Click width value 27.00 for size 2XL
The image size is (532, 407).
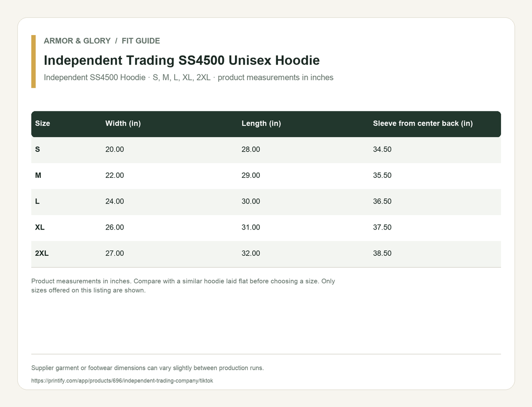[x=114, y=254]
